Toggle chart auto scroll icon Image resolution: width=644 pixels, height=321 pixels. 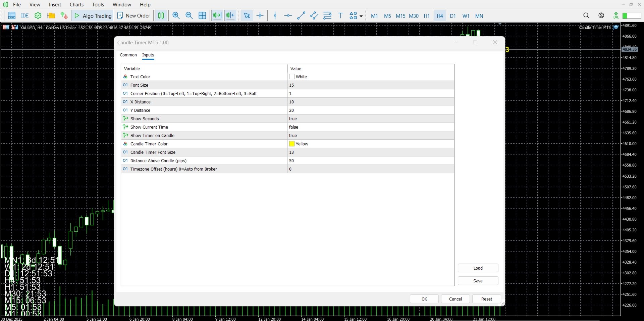pos(217,16)
